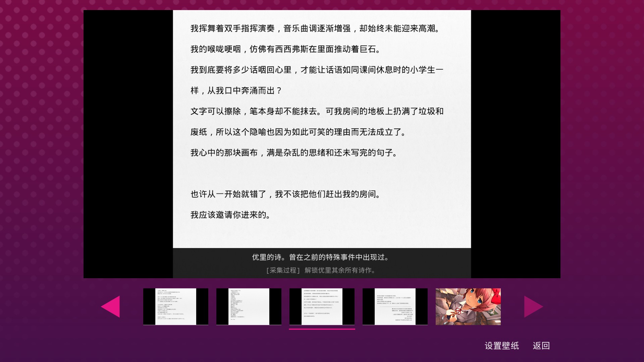Select the highlighted third poem thumbnail
Image resolution: width=644 pixels, height=362 pixels.
[322, 306]
